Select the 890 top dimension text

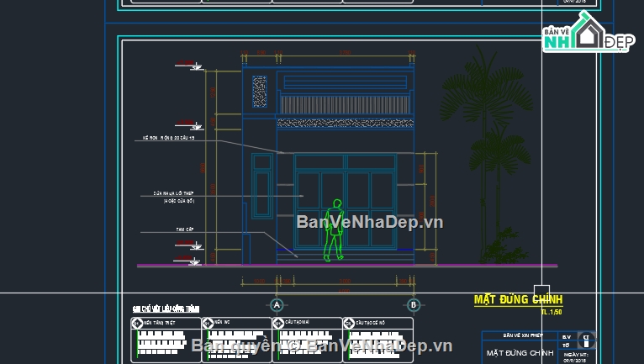[261, 53]
